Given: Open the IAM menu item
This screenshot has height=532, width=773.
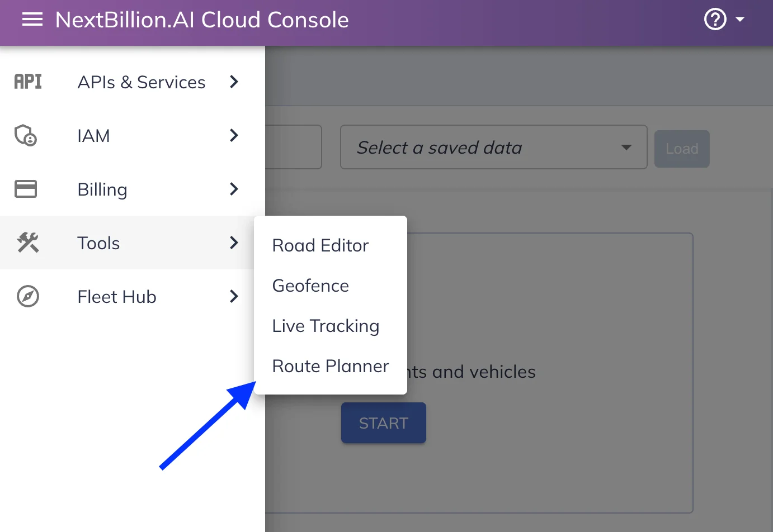Looking at the screenshot, I should [x=133, y=135].
